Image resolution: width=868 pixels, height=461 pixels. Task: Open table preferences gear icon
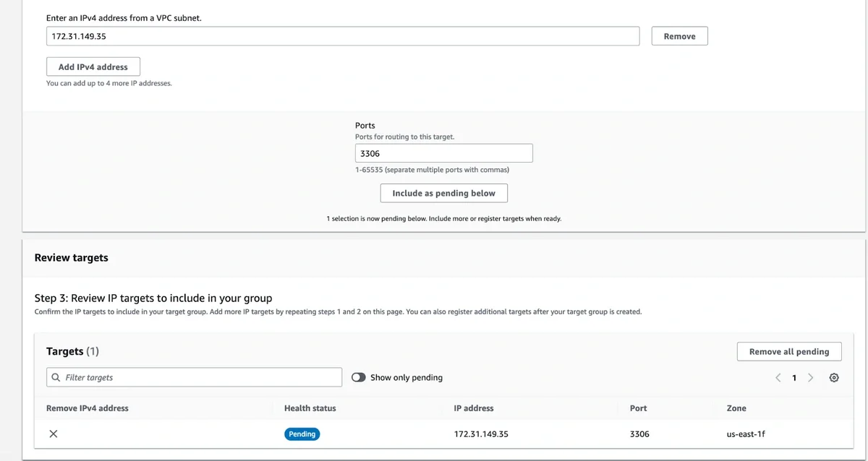834,378
